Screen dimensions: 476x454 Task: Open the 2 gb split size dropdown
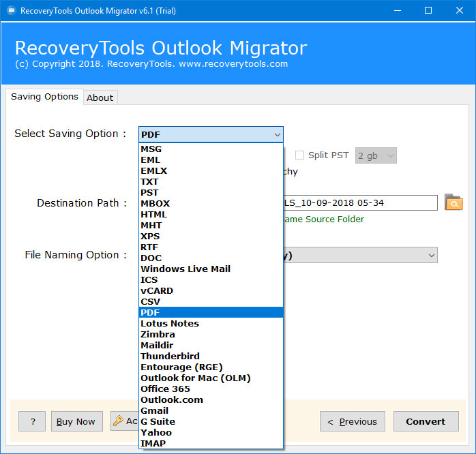coord(376,155)
